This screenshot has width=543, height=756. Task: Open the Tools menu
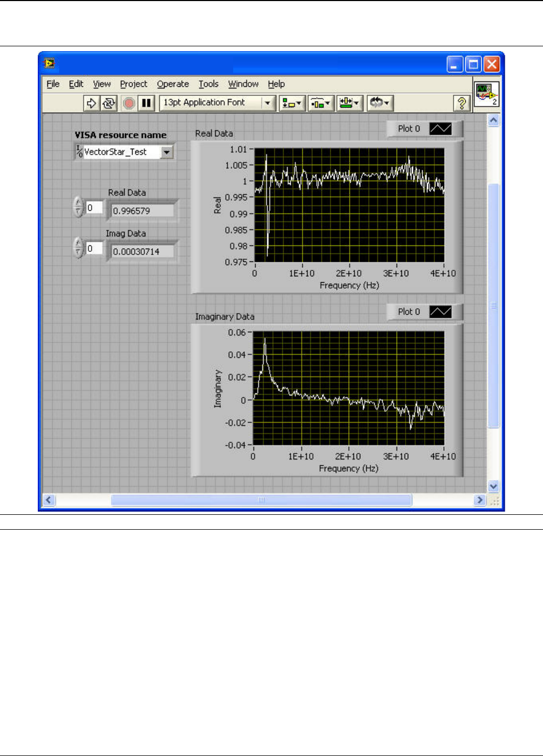tap(209, 84)
